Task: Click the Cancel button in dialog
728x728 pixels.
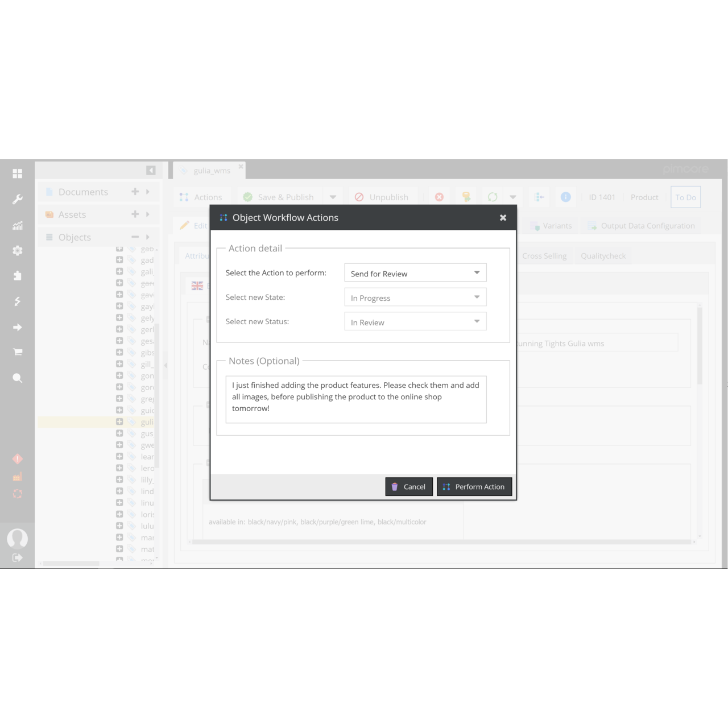Action: (x=409, y=487)
